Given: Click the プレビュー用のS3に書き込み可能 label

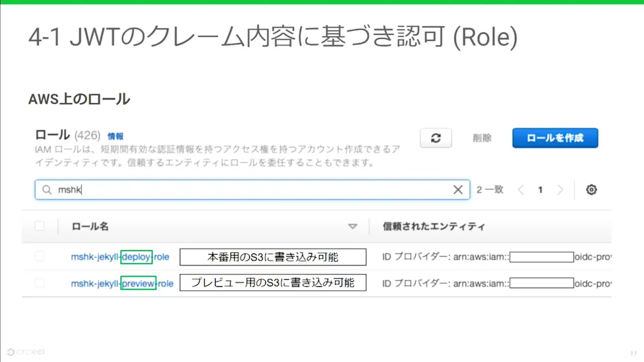Looking at the screenshot, I should coord(273,283).
